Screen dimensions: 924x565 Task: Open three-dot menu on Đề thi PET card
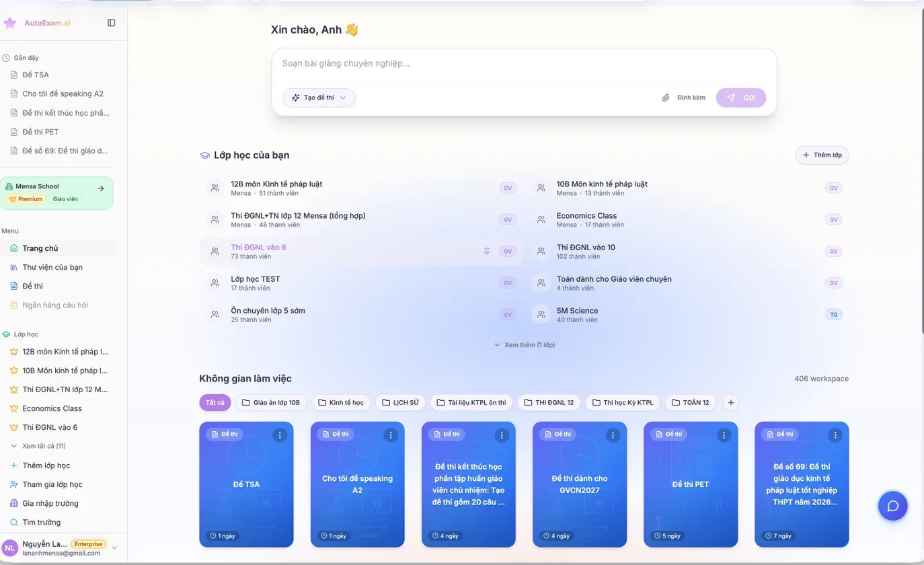[x=724, y=435]
